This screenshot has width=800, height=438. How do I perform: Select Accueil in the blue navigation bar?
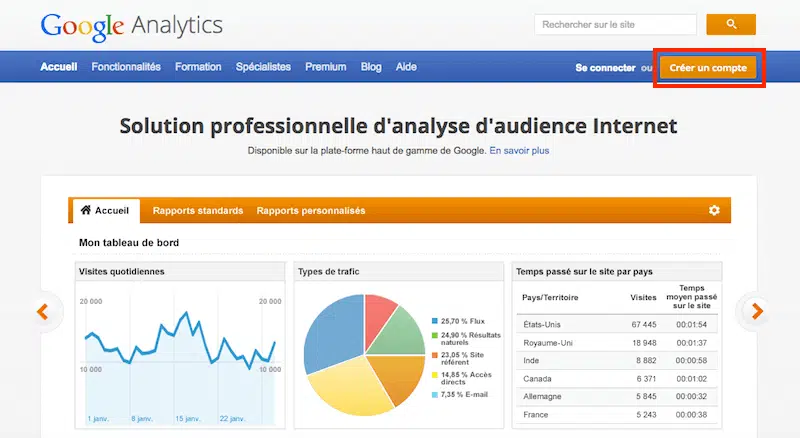(59, 67)
